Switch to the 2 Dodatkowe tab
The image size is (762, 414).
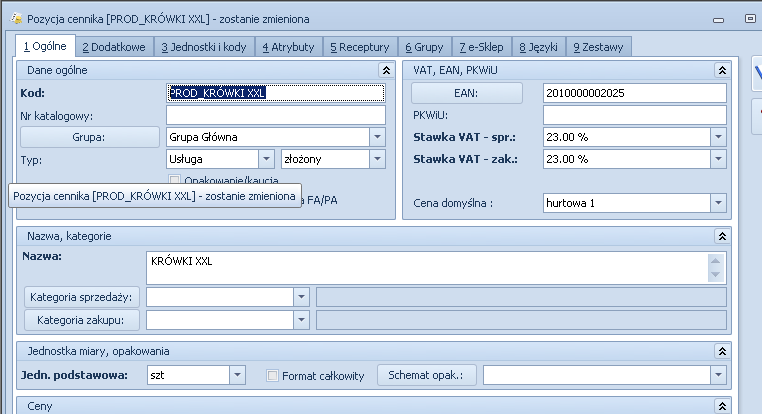(114, 46)
